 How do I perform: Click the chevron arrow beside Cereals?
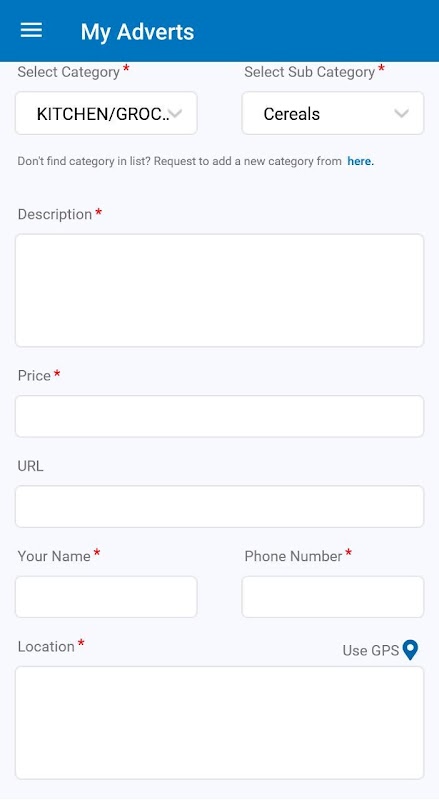coord(402,113)
